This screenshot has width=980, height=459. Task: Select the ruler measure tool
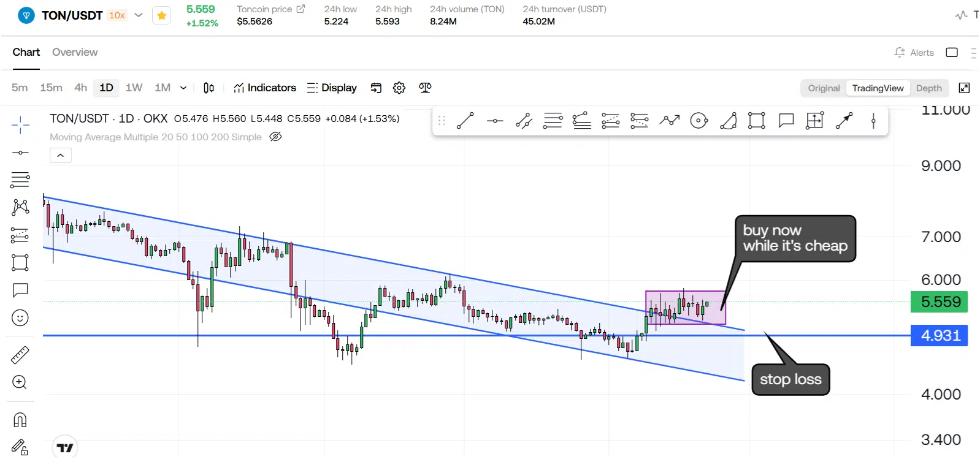20,355
